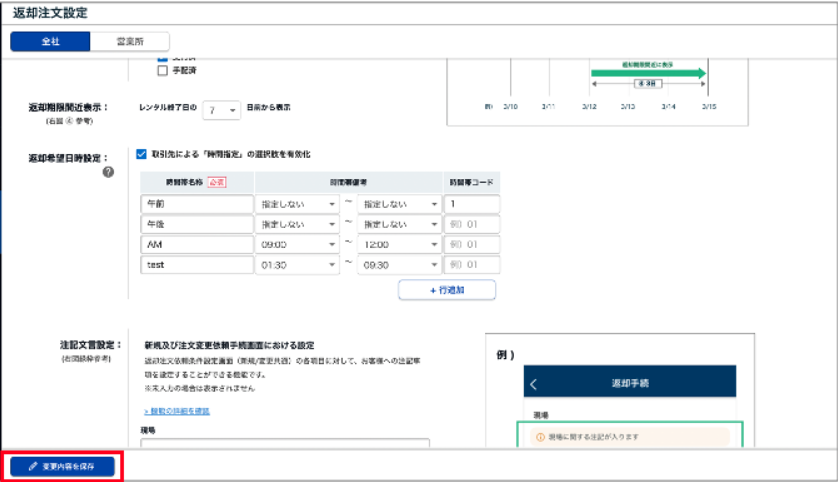Open the 09:00 start time dropdown
838x482 pixels.
pyautogui.click(x=297, y=244)
